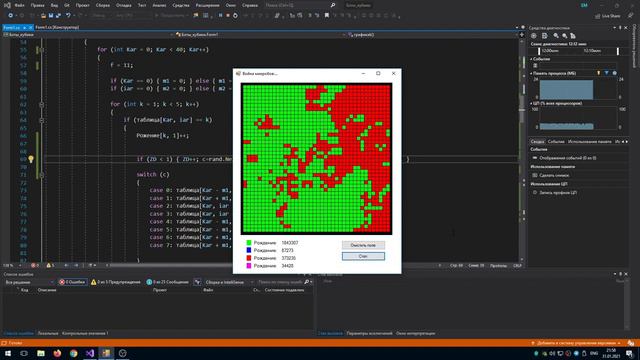
Task: Open the 'Все решение' scope dropdown
Action: click(29, 282)
